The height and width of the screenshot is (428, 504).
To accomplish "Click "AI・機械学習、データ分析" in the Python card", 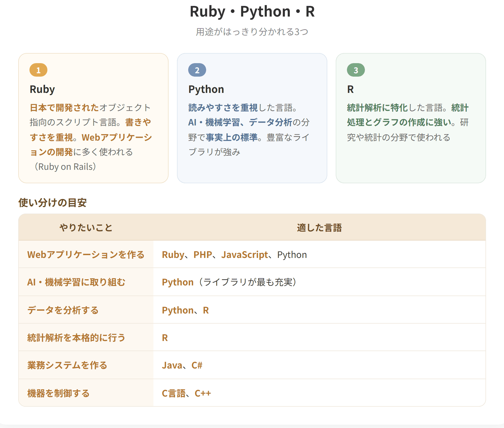I will 240,122.
